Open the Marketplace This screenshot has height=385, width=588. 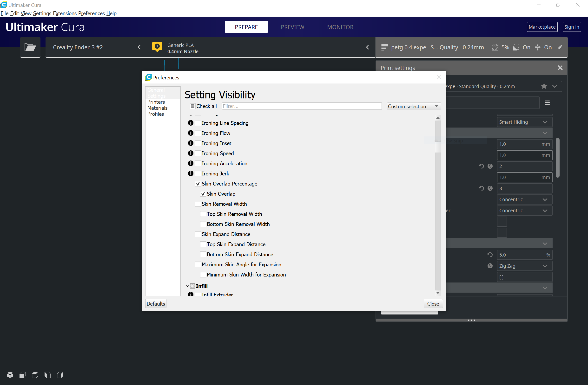coord(542,27)
